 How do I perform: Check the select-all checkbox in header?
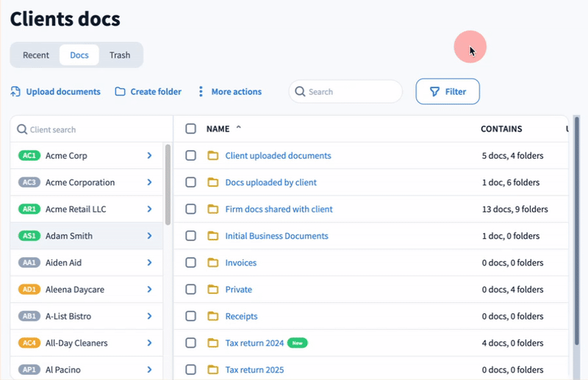click(x=191, y=129)
